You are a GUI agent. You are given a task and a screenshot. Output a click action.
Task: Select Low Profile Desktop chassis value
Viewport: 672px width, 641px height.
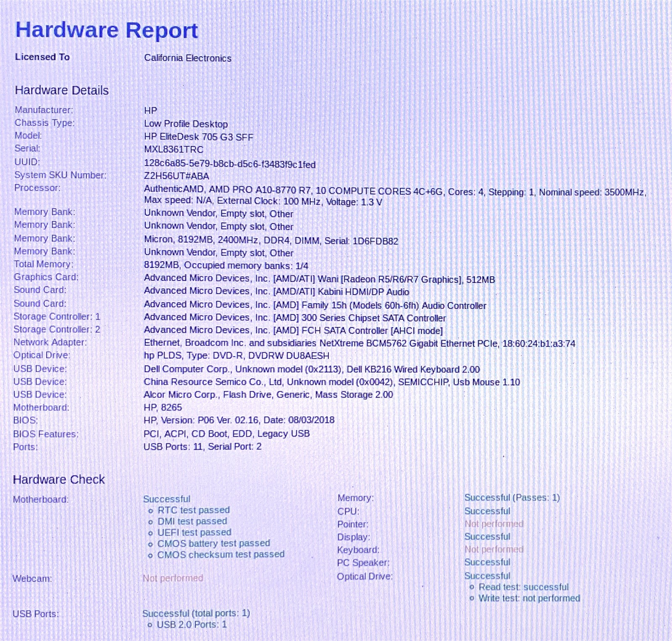pos(186,124)
